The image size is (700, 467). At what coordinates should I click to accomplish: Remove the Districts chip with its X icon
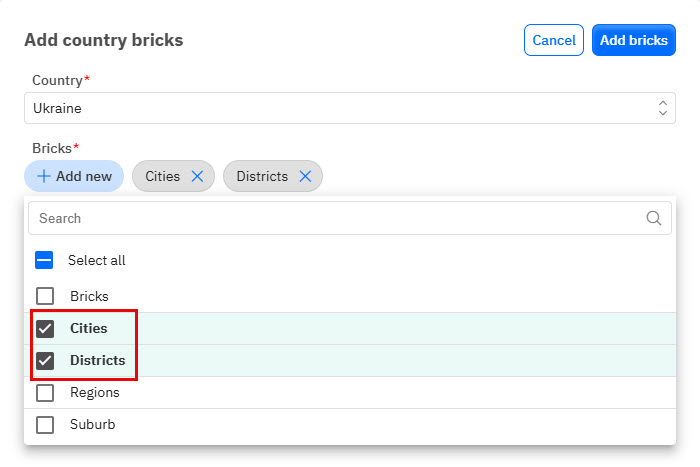[305, 176]
